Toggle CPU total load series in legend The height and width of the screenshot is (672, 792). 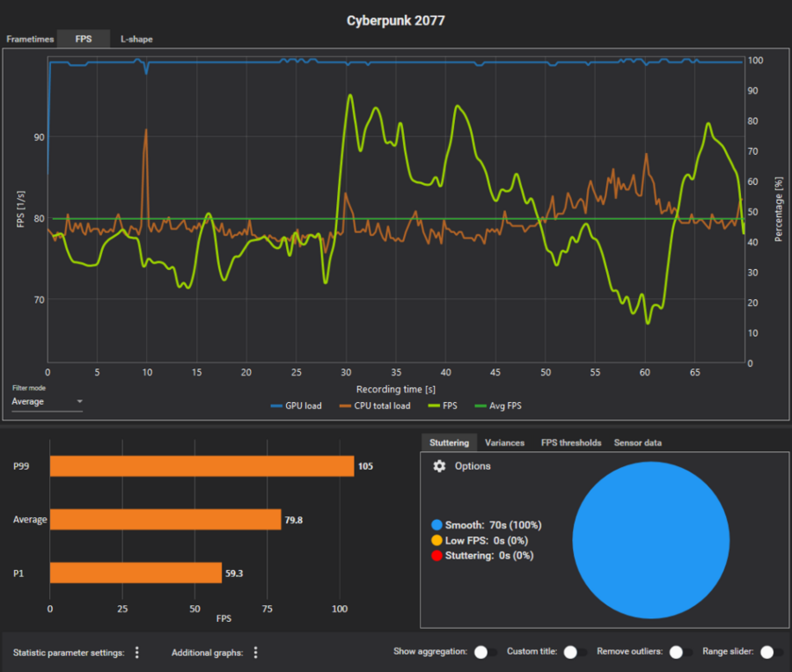point(375,405)
